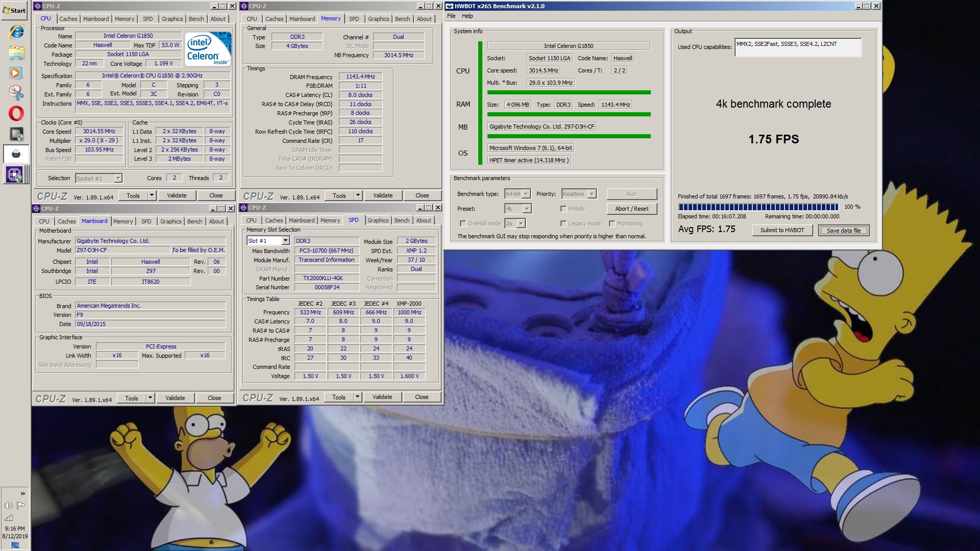The width and height of the screenshot is (980, 551).
Task: Open the volume speaker tray icon
Action: point(8,505)
